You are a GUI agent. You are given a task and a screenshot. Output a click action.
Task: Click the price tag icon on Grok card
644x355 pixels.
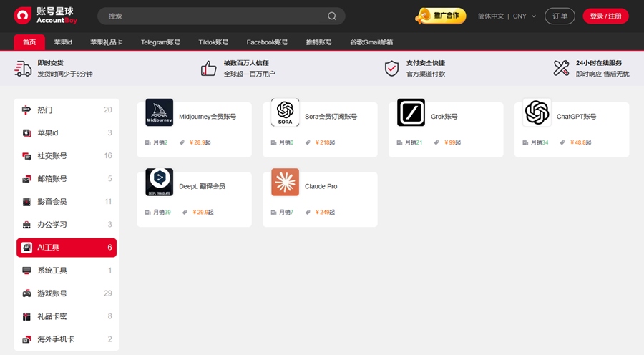point(436,142)
